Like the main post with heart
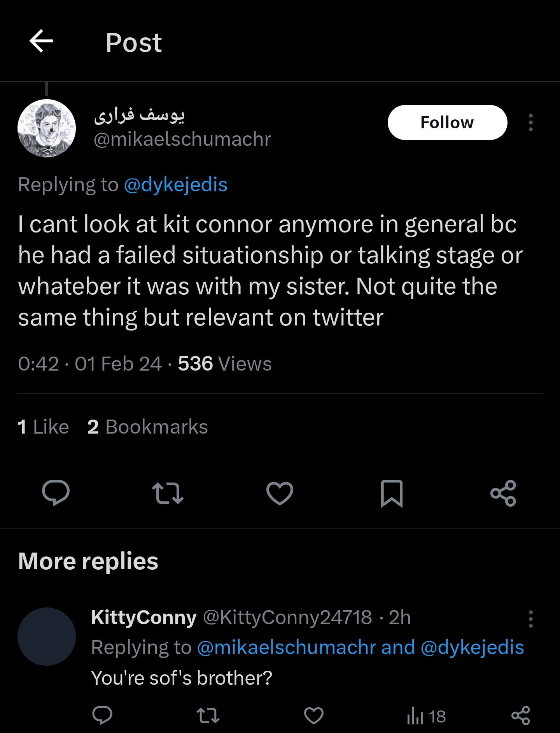560x733 pixels. (280, 493)
